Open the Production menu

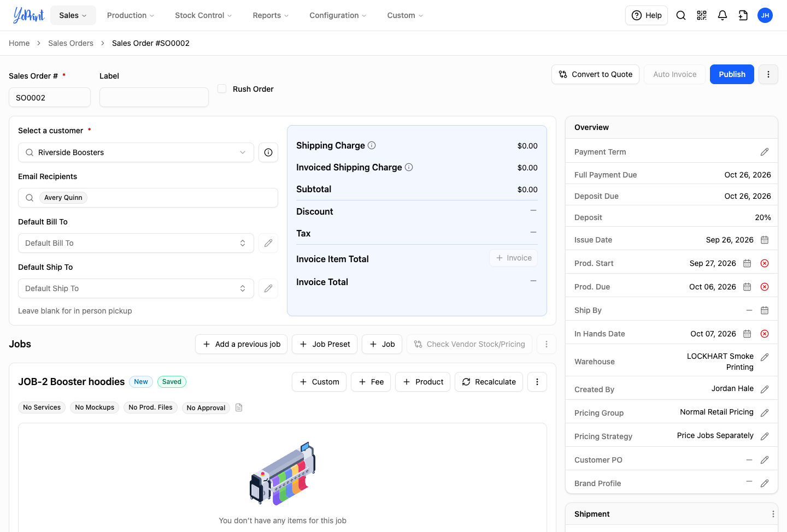tap(131, 15)
